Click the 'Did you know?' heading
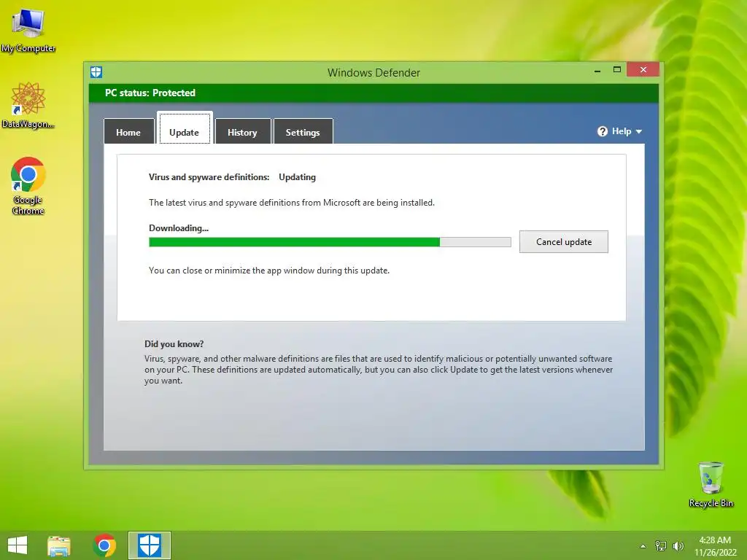Image resolution: width=747 pixels, height=560 pixels. coord(174,344)
